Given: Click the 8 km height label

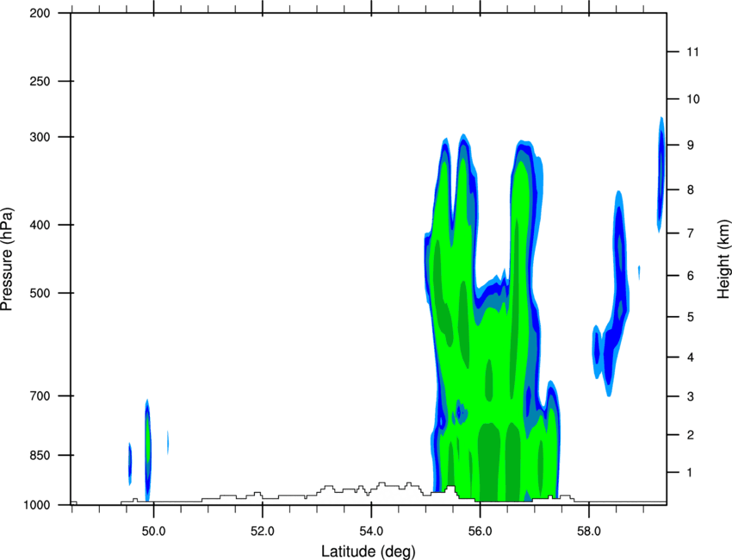Looking at the screenshot, I should coord(690,190).
